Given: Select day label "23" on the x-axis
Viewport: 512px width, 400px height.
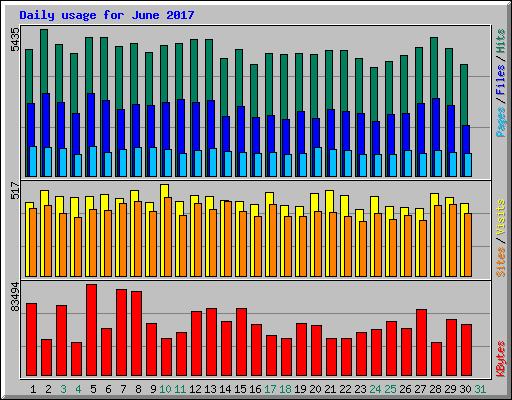Looking at the screenshot, I should [x=360, y=389].
